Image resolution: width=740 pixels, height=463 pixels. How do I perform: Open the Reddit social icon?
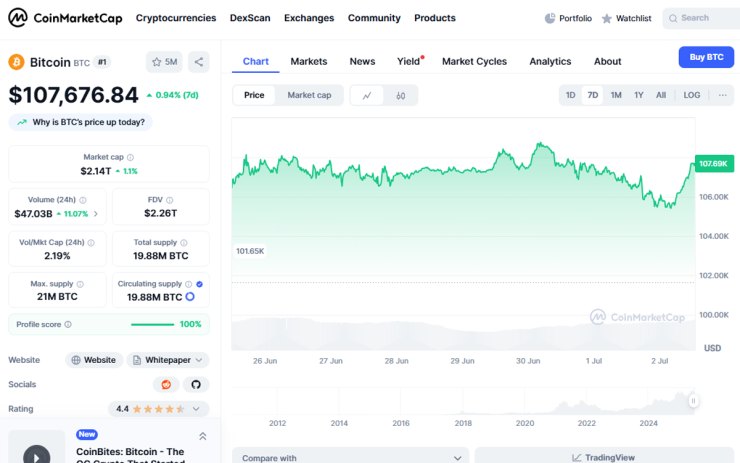[166, 385]
